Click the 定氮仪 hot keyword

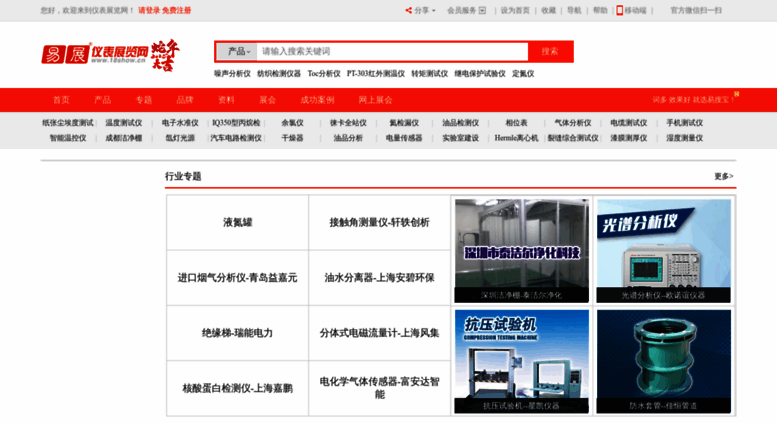tap(523, 74)
